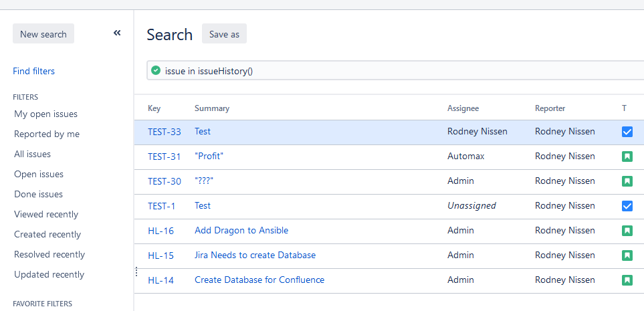Click the task type icon for TEST-1
This screenshot has height=311, width=644.
(627, 206)
